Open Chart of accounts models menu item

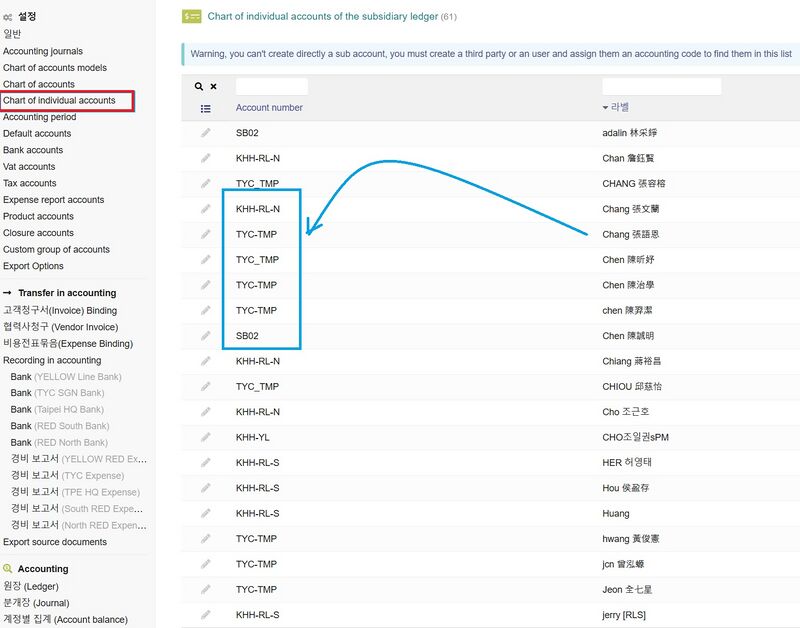point(55,68)
